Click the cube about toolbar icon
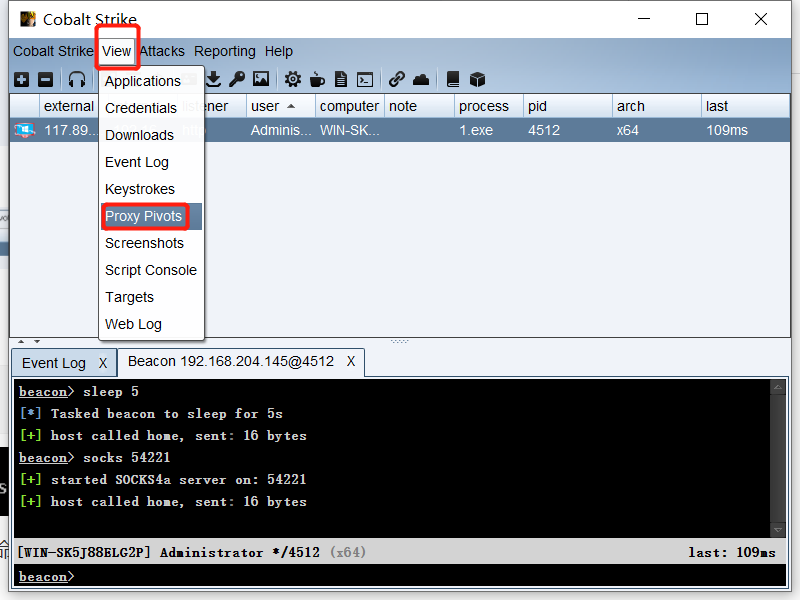 (477, 80)
